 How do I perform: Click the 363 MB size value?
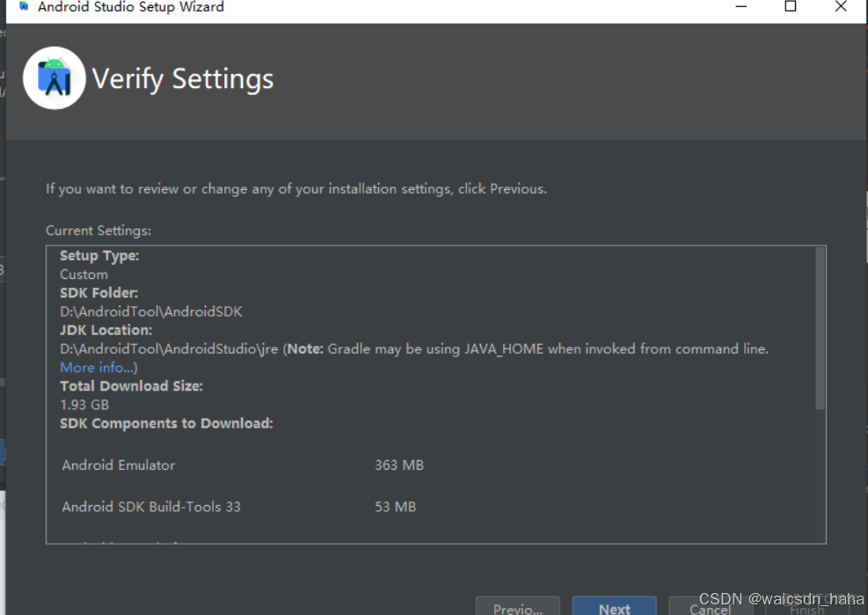tap(399, 465)
